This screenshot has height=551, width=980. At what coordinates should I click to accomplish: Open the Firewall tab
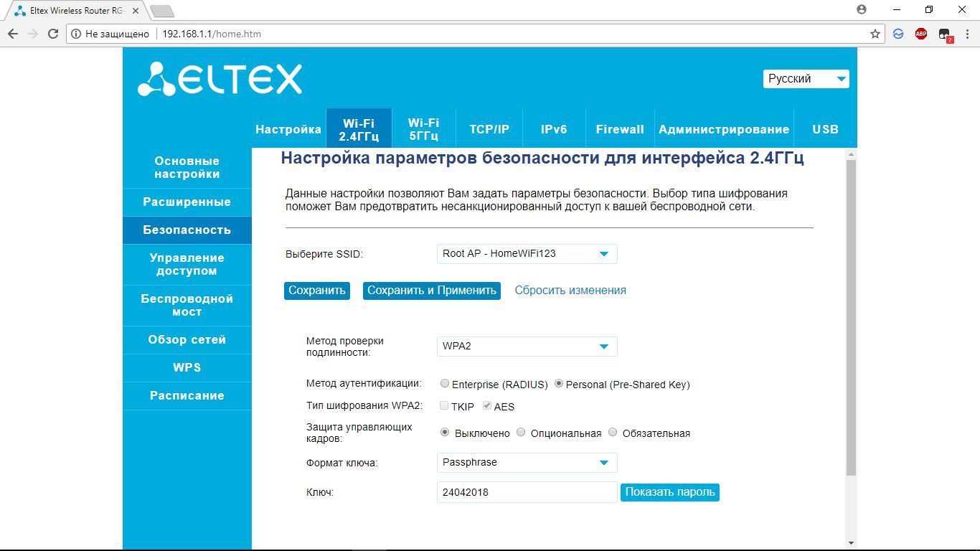click(x=620, y=130)
